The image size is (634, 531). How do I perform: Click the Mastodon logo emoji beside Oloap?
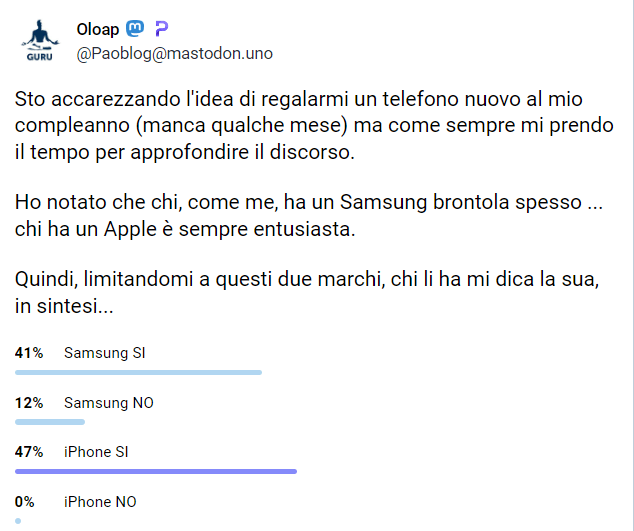coord(134,29)
